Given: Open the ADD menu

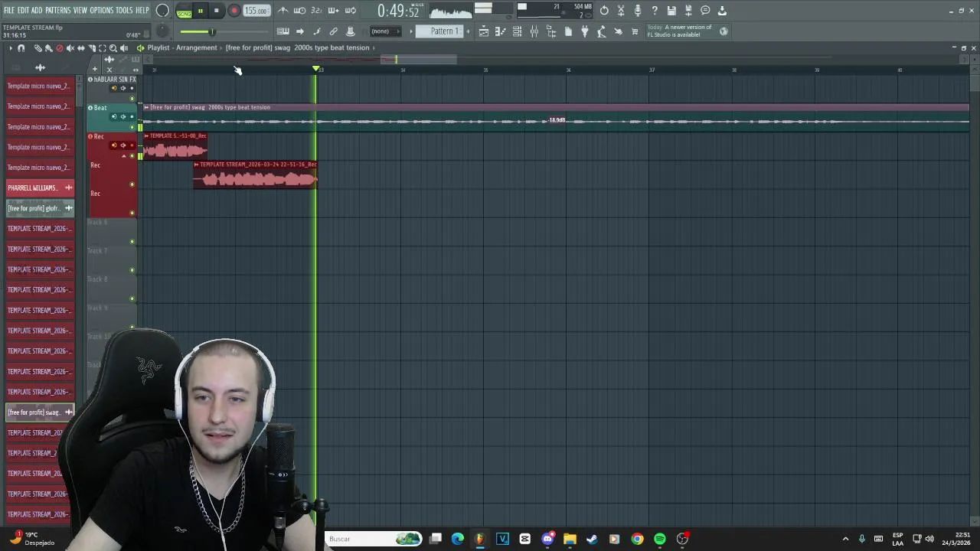Looking at the screenshot, I should 37,10.
